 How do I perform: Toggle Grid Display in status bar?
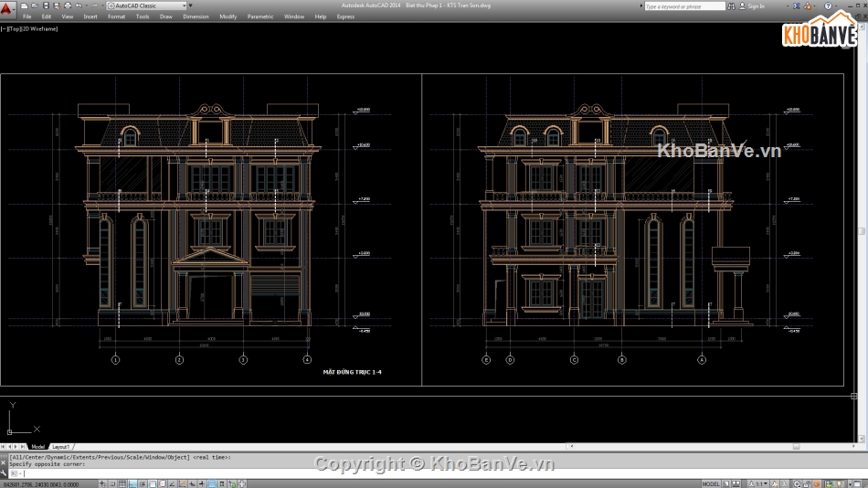pyautogui.click(x=122, y=484)
